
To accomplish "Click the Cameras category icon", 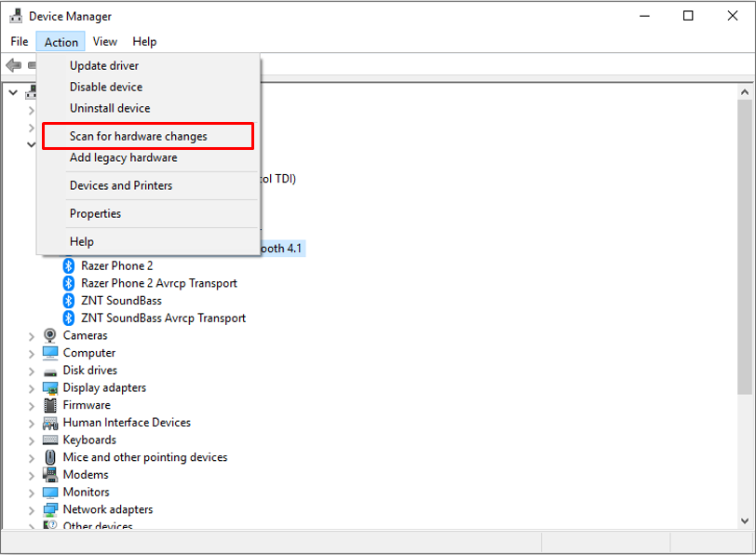I will coord(49,335).
